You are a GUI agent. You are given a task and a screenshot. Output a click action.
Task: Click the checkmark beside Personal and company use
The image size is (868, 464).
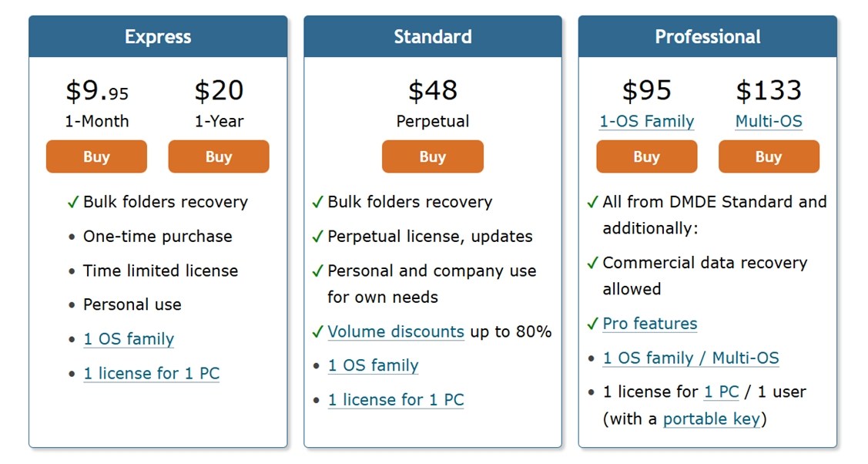click(317, 271)
